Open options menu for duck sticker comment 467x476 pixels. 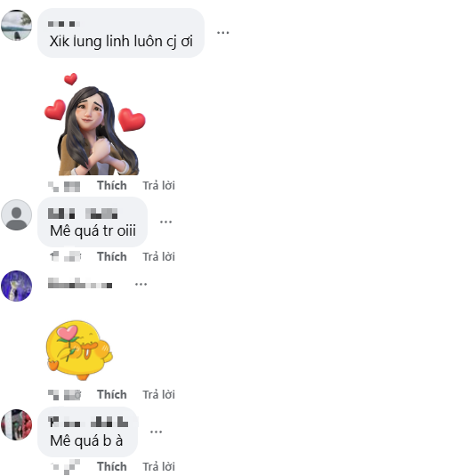[x=141, y=285]
